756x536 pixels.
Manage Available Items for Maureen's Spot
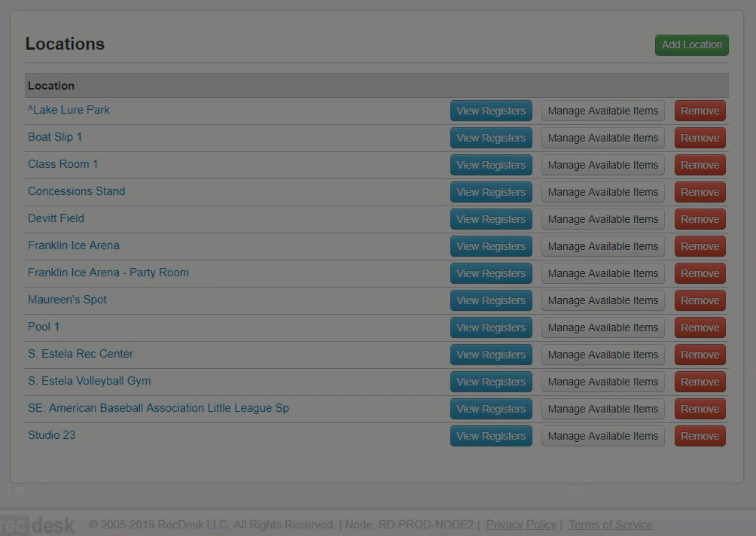(x=602, y=300)
